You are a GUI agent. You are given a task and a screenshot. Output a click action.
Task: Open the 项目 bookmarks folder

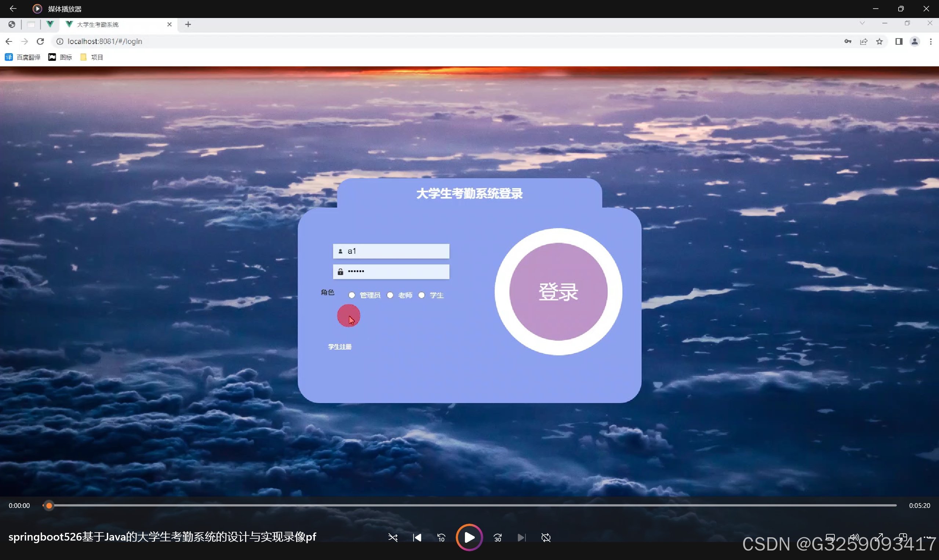point(92,57)
